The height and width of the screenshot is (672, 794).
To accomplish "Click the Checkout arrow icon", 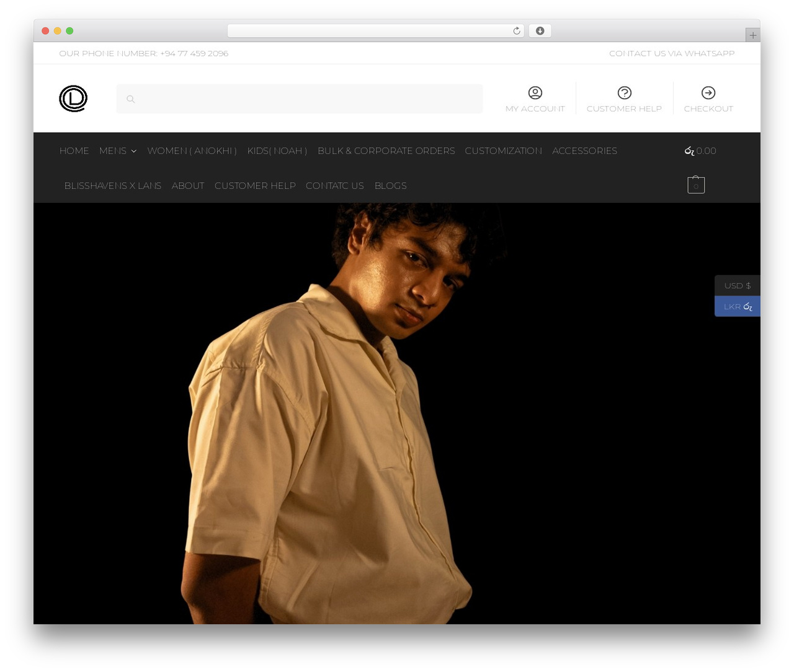I will coord(708,92).
